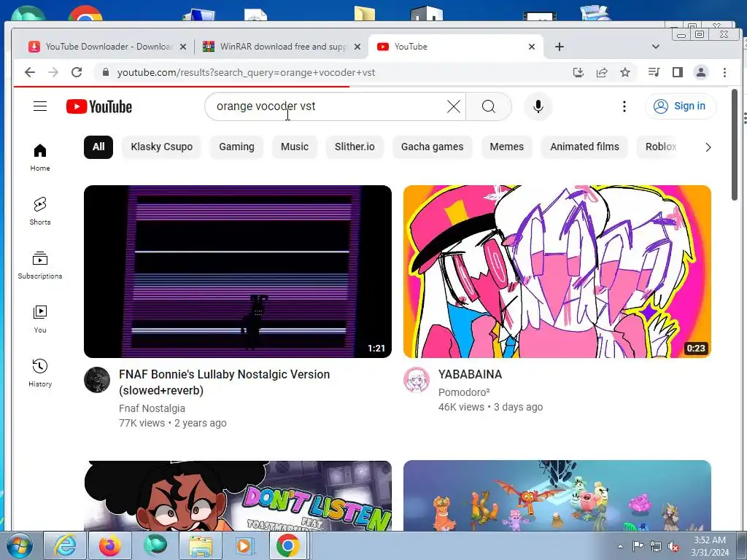Open the colorful monsters video thumbnail
The width and height of the screenshot is (747, 560).
click(557, 496)
